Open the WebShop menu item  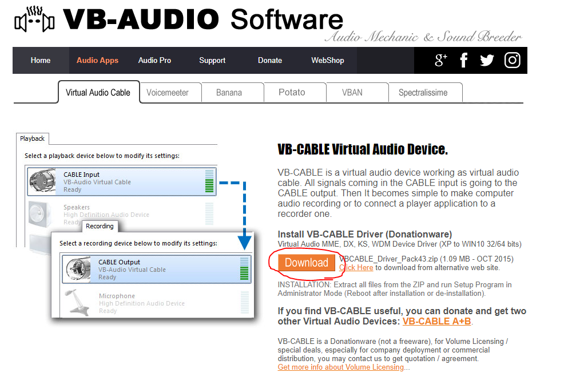point(328,60)
